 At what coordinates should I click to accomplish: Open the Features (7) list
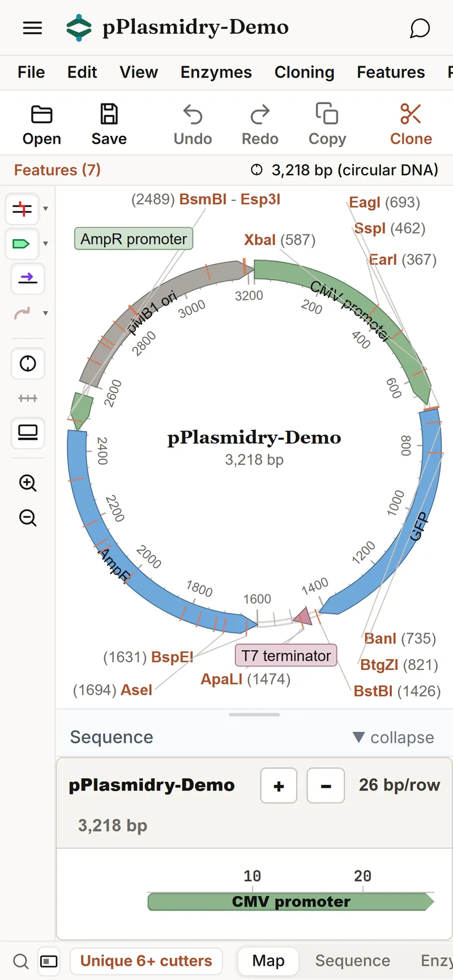click(x=57, y=170)
